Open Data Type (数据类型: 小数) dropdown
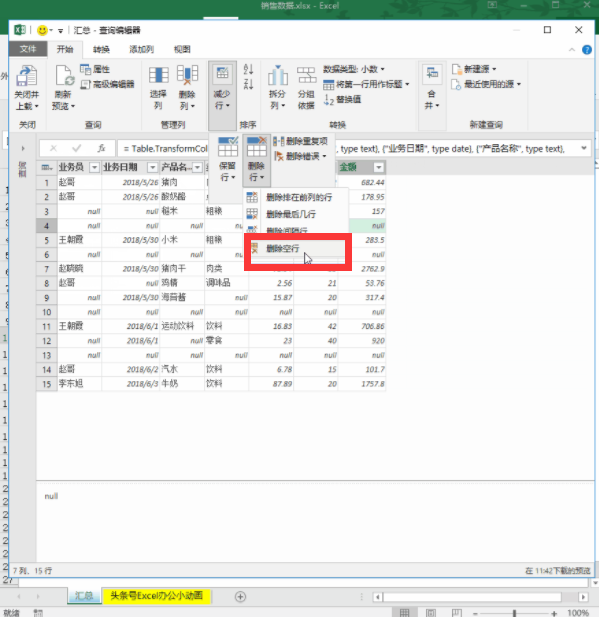This screenshot has height=618, width=599. [x=354, y=69]
